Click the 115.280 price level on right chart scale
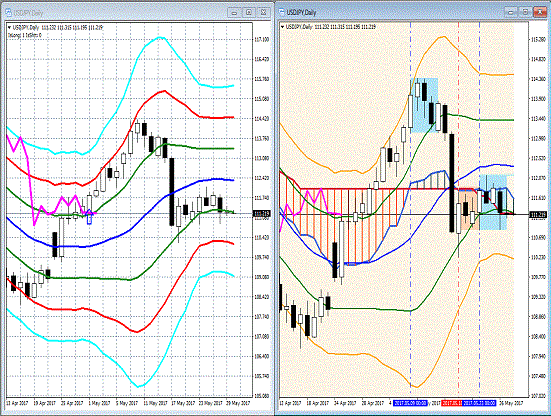 pyautogui.click(x=538, y=39)
